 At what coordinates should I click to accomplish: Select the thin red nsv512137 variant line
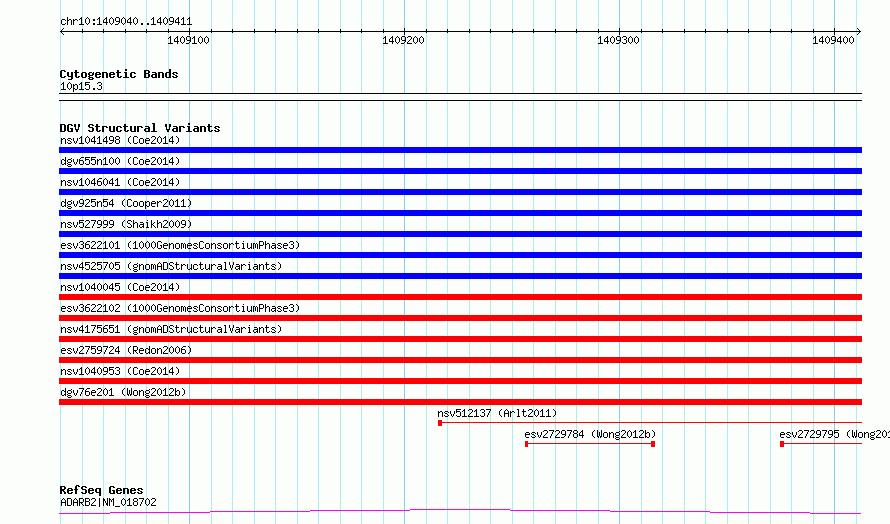pyautogui.click(x=650, y=423)
